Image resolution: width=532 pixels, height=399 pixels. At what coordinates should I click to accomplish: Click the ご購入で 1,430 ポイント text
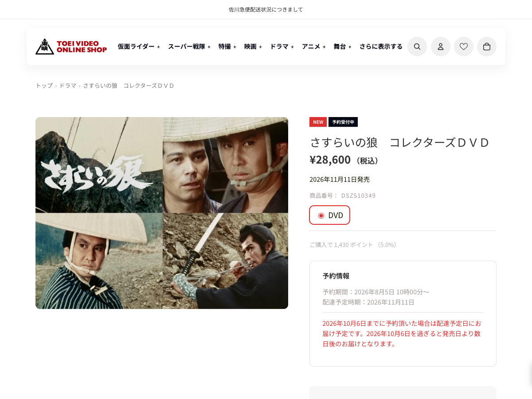point(353,245)
